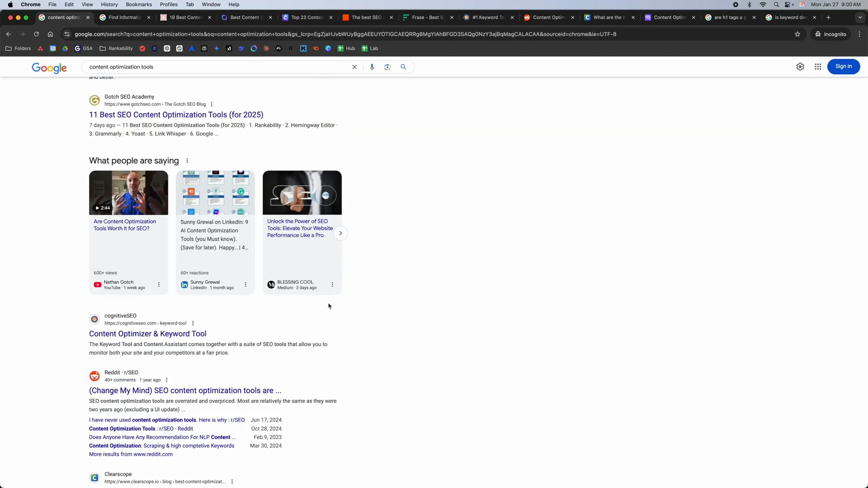Open the Google apps grid icon
Viewport: 868px width, 488px height.
(818, 66)
